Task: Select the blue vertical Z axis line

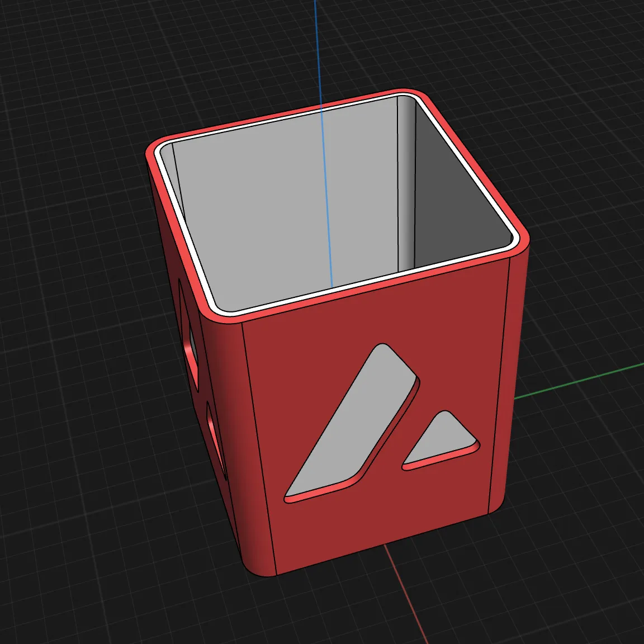Action: pyautogui.click(x=323, y=56)
